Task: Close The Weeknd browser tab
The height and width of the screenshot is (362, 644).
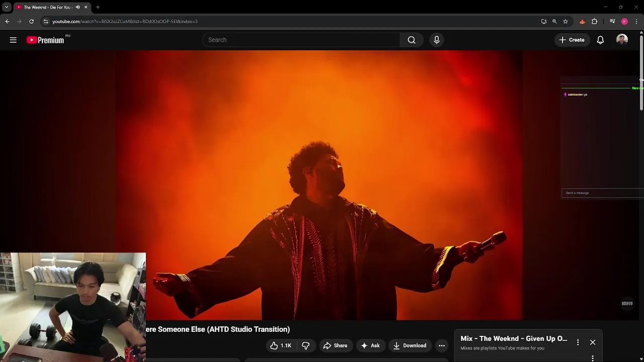Action: point(86,7)
